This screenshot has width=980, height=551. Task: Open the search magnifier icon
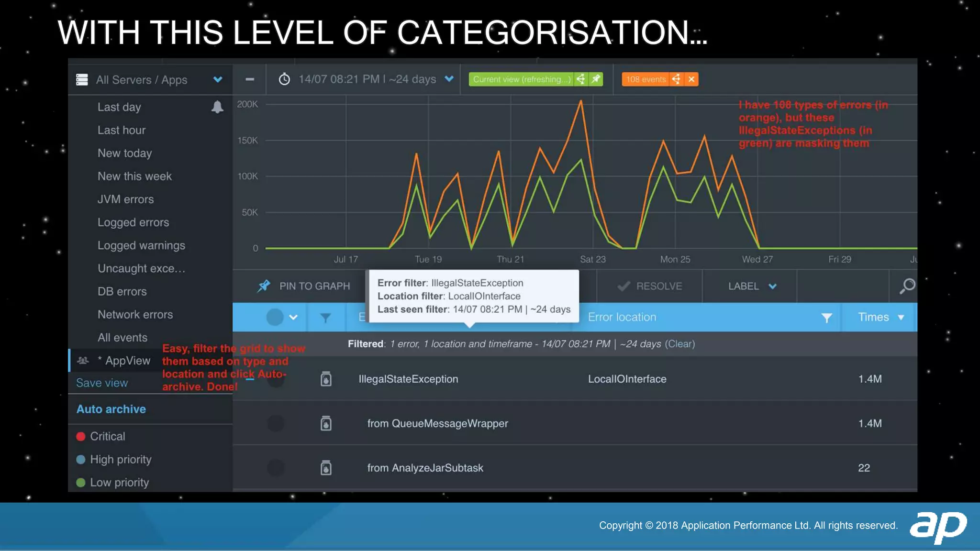point(907,286)
